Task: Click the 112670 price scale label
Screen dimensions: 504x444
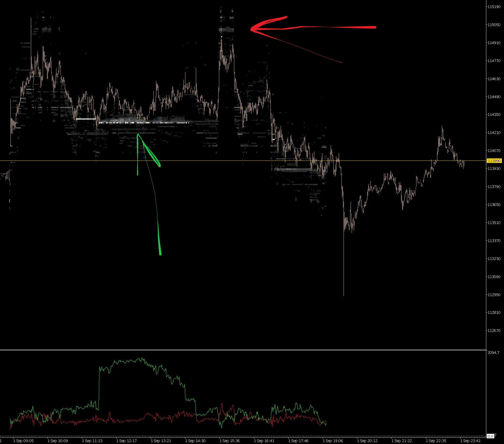Action: [494, 331]
